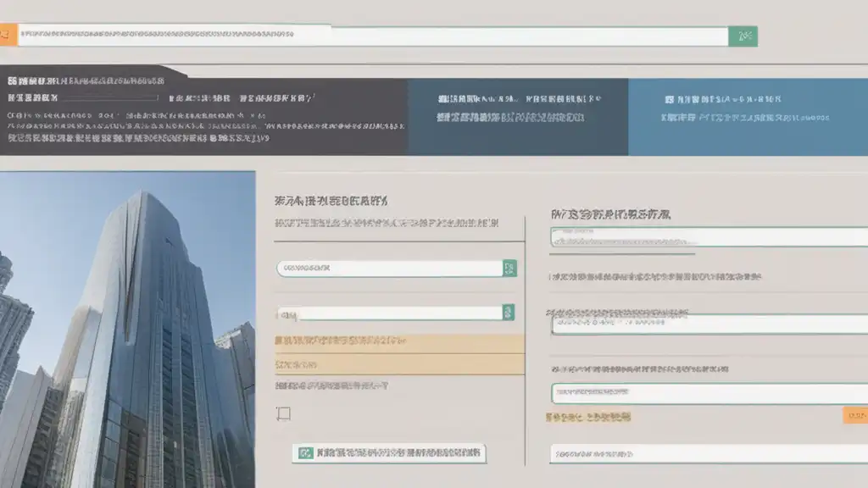Click the icon heading the middle blue panel
Screen dimensions: 868x488
442,99
